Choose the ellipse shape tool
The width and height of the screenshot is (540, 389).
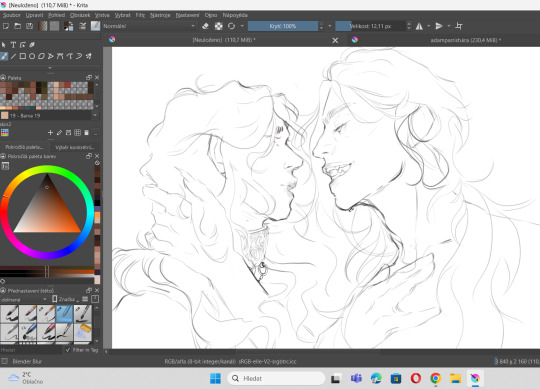click(32, 56)
